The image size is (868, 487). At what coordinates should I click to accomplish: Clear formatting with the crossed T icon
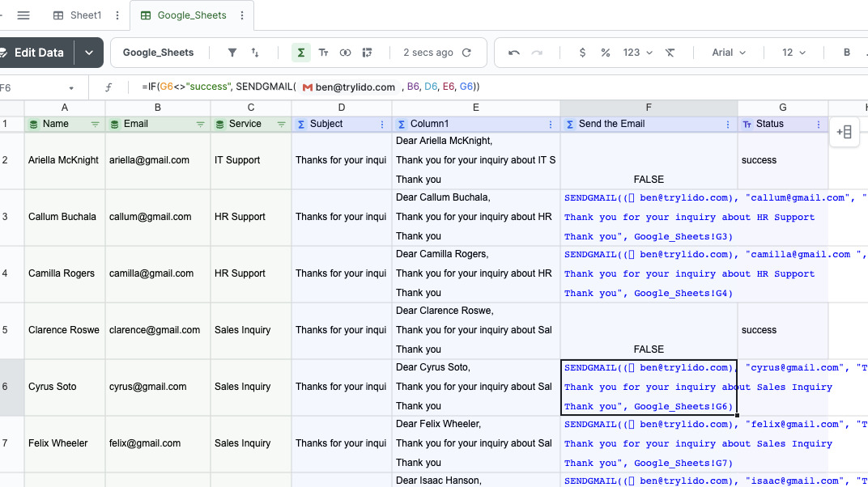click(x=670, y=53)
